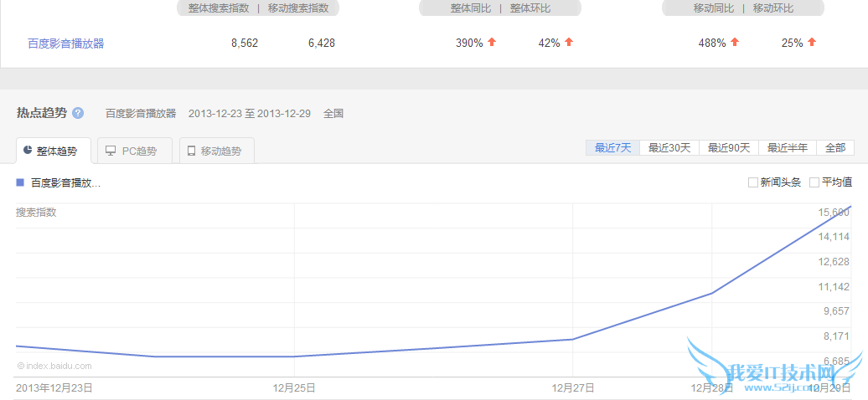This screenshot has height=400, width=868.
Task: Enable the 新闻头条 checkbox
Action: (x=753, y=182)
